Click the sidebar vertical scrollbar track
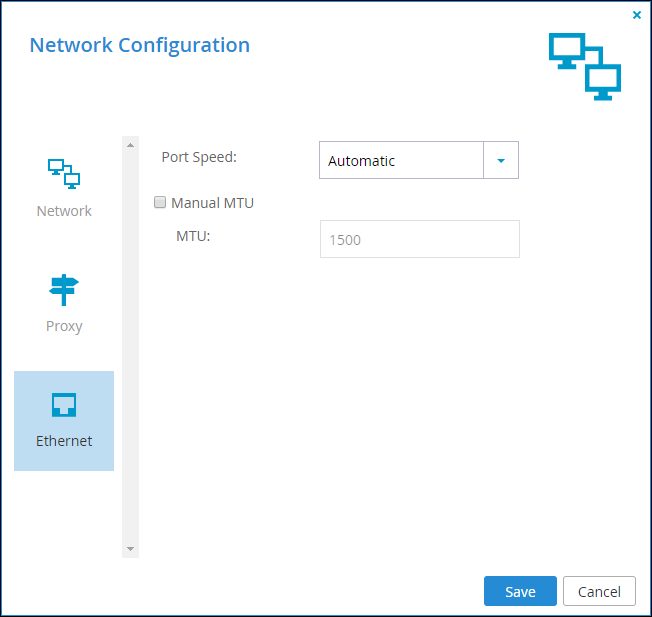Image resolution: width=652 pixels, height=617 pixels. (130, 347)
